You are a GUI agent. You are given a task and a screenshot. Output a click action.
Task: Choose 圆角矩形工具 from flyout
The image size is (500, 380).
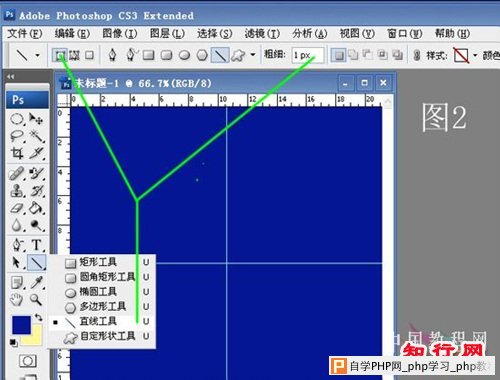click(102, 277)
